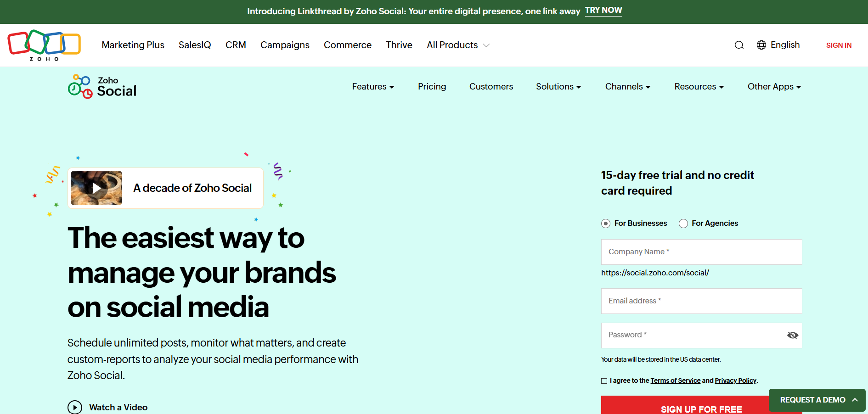The width and height of the screenshot is (868, 414).
Task: Click the globe language icon
Action: [761, 45]
